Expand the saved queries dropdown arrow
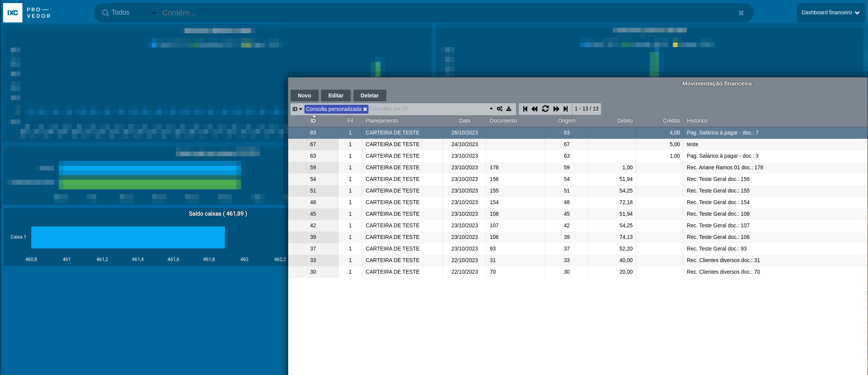The height and width of the screenshot is (375, 868). pos(491,109)
